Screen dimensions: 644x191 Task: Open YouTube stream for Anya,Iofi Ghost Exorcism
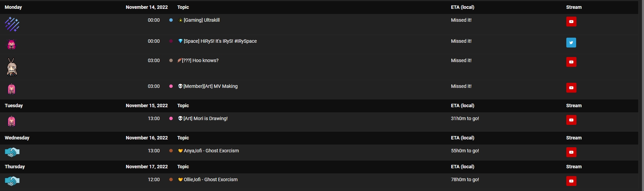pos(571,152)
